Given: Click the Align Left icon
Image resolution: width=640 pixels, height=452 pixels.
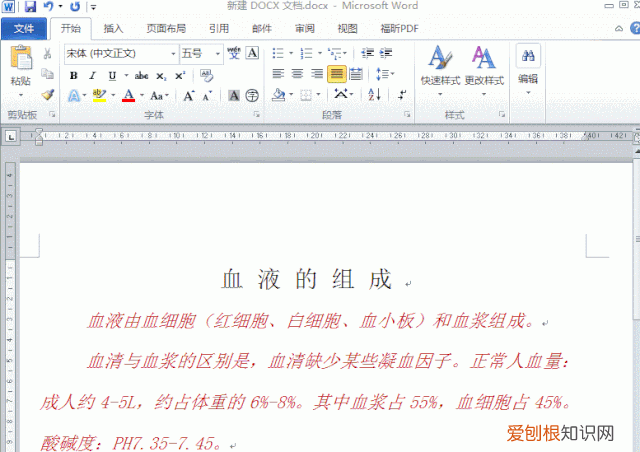Looking at the screenshot, I should pyautogui.click(x=278, y=74).
